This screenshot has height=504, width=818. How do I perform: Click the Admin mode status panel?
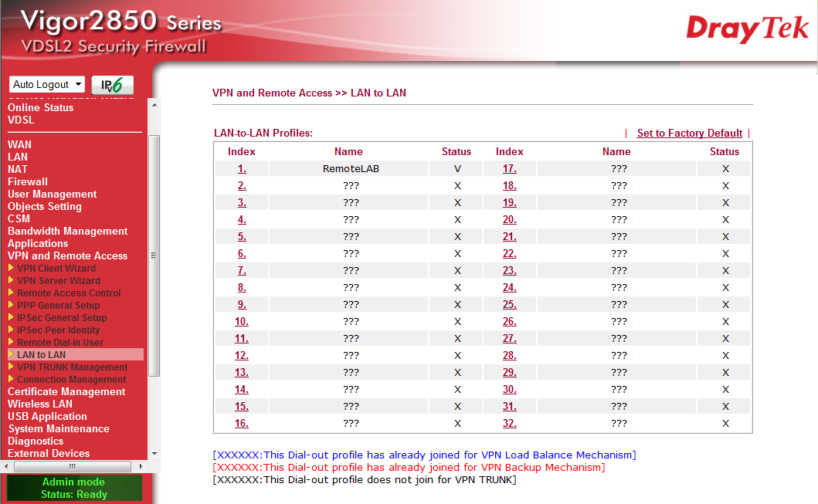(73, 488)
